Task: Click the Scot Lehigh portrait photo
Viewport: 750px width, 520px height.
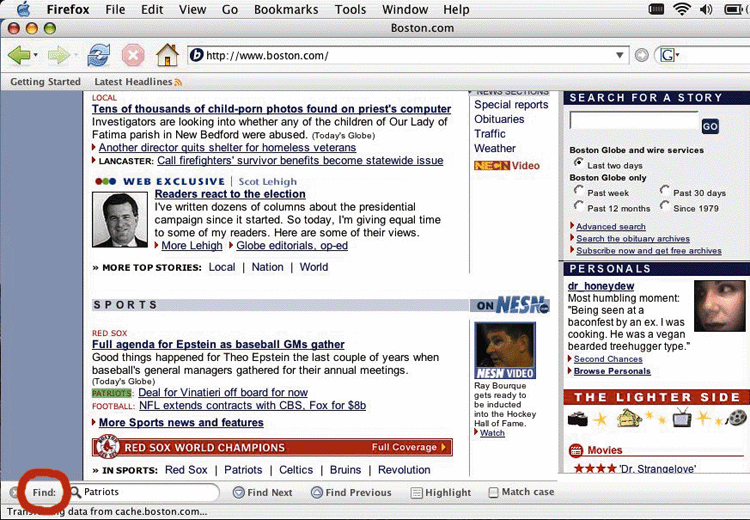Action: (120, 219)
